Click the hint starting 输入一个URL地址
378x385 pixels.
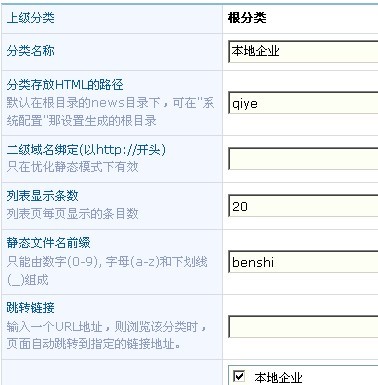(x=108, y=335)
